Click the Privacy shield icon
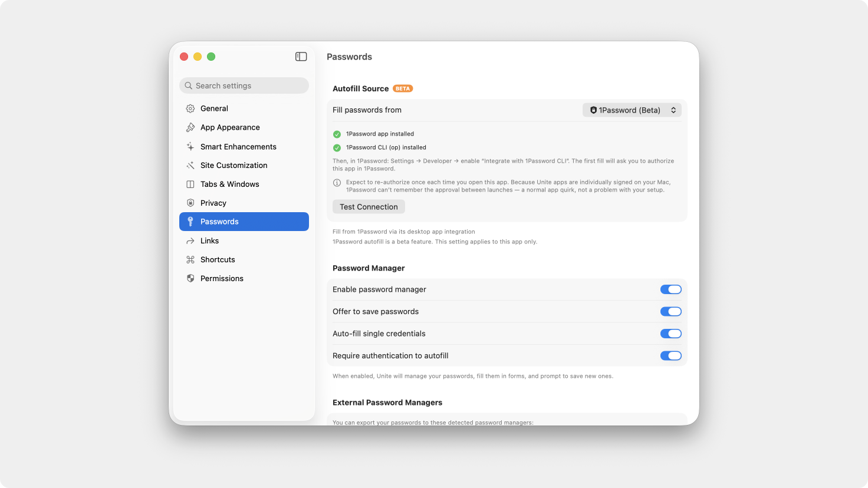Screen dimensions: 868x488 click(190, 203)
